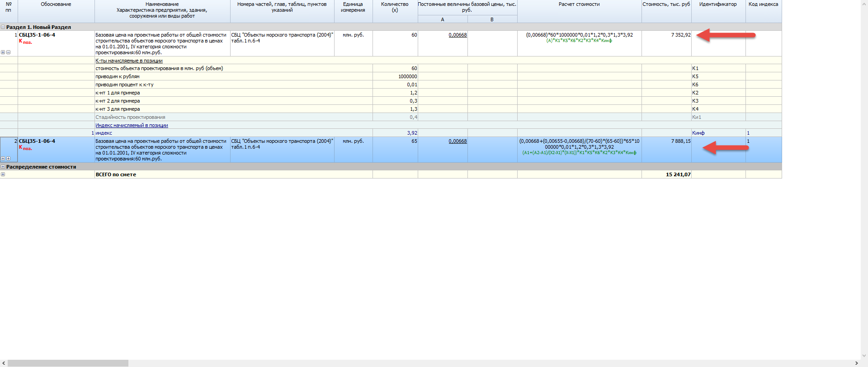Click the ВСЕГО по смете label
The width and height of the screenshot is (868, 367).
click(116, 174)
